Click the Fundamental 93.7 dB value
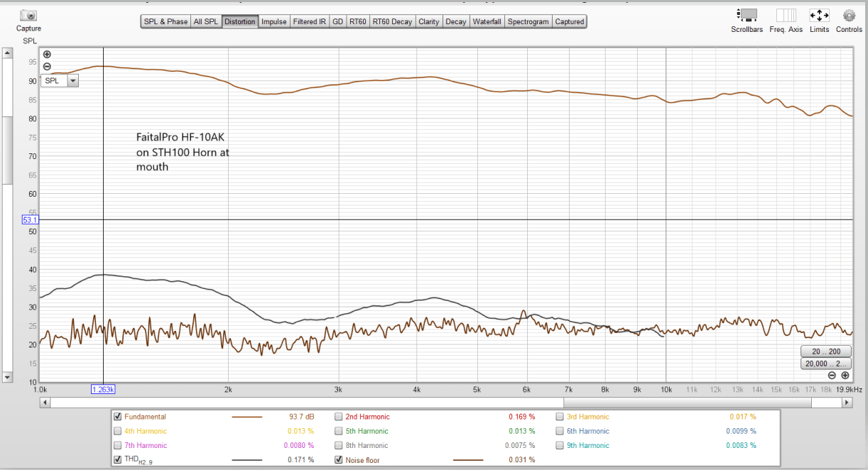The height and width of the screenshot is (470, 868). click(302, 417)
